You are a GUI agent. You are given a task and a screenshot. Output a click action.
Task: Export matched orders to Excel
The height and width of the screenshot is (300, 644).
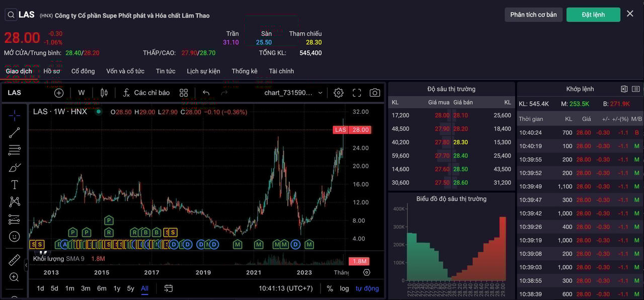(x=624, y=89)
